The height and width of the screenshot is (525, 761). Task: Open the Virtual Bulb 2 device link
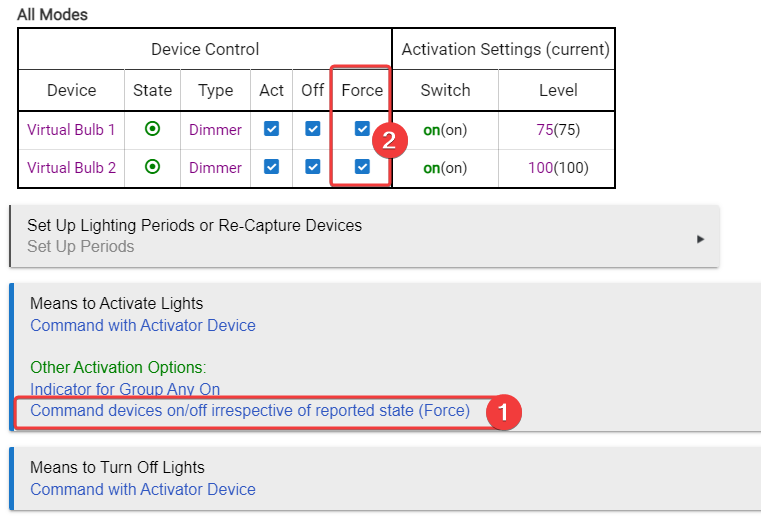click(71, 168)
